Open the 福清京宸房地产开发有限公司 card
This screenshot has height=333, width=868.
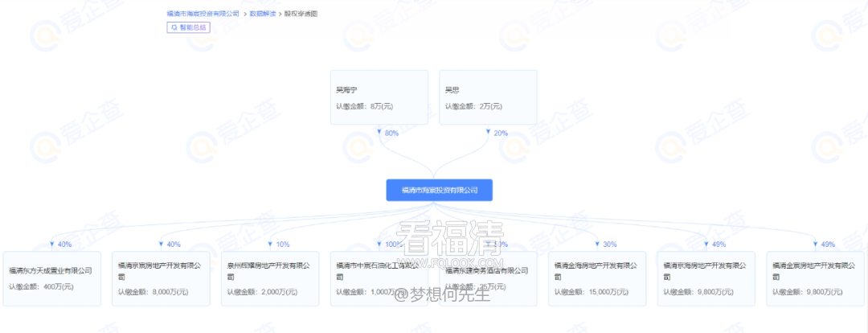[161, 278]
